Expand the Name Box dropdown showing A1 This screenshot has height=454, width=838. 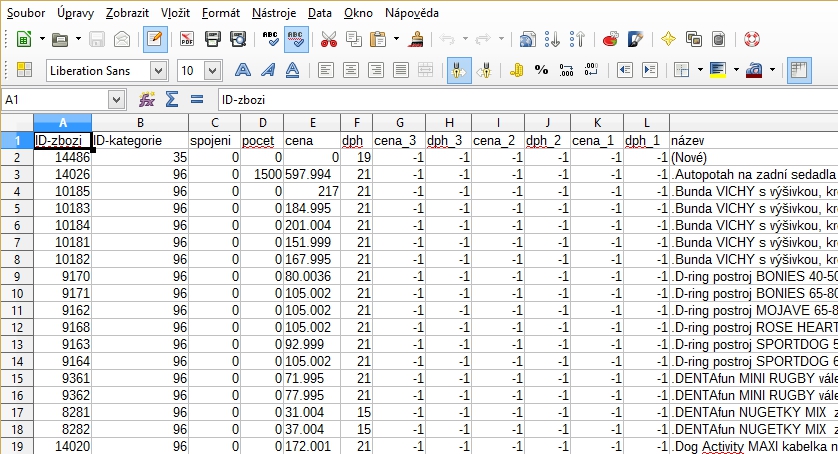click(x=117, y=100)
